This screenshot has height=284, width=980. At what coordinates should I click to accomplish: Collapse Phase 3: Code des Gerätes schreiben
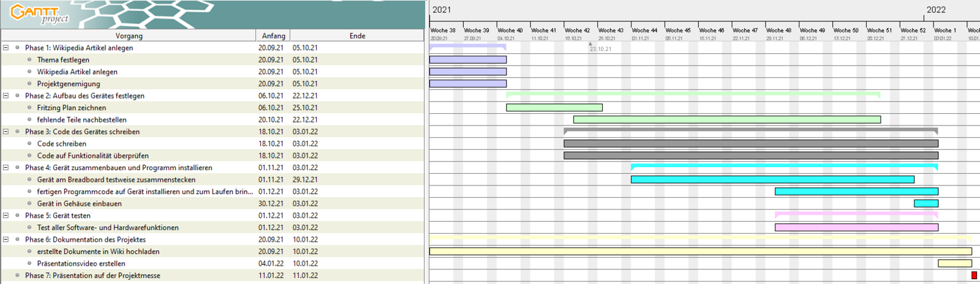click(6, 132)
